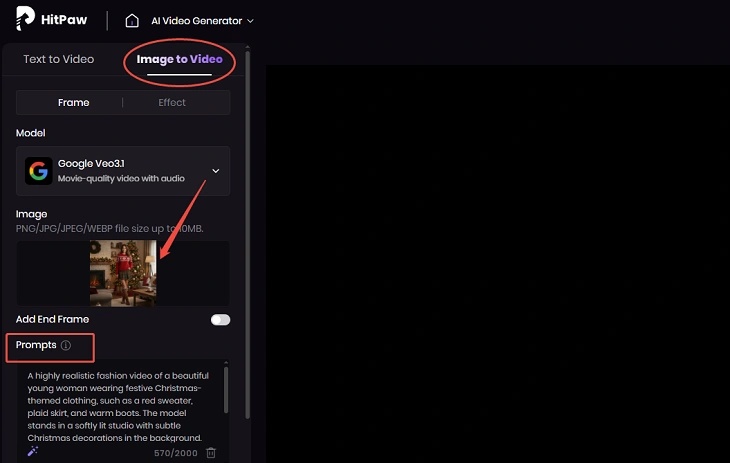Image resolution: width=730 pixels, height=463 pixels.
Task: Click the left panel vertical scrollbar
Action: (x=247, y=233)
